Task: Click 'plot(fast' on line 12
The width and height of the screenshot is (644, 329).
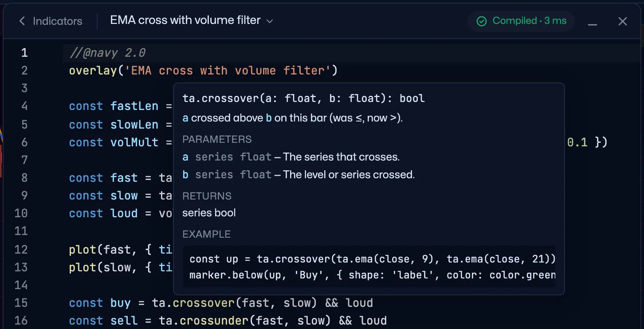Action: (x=100, y=250)
